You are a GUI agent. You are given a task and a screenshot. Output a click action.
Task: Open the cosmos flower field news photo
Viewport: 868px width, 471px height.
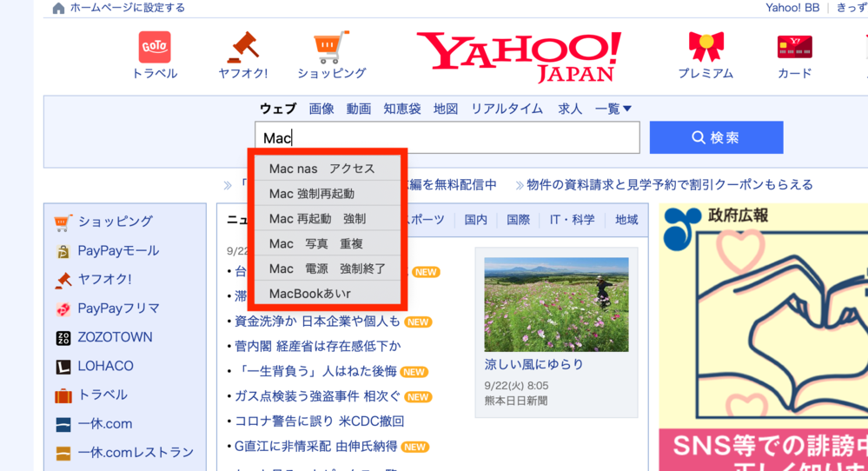pos(556,304)
